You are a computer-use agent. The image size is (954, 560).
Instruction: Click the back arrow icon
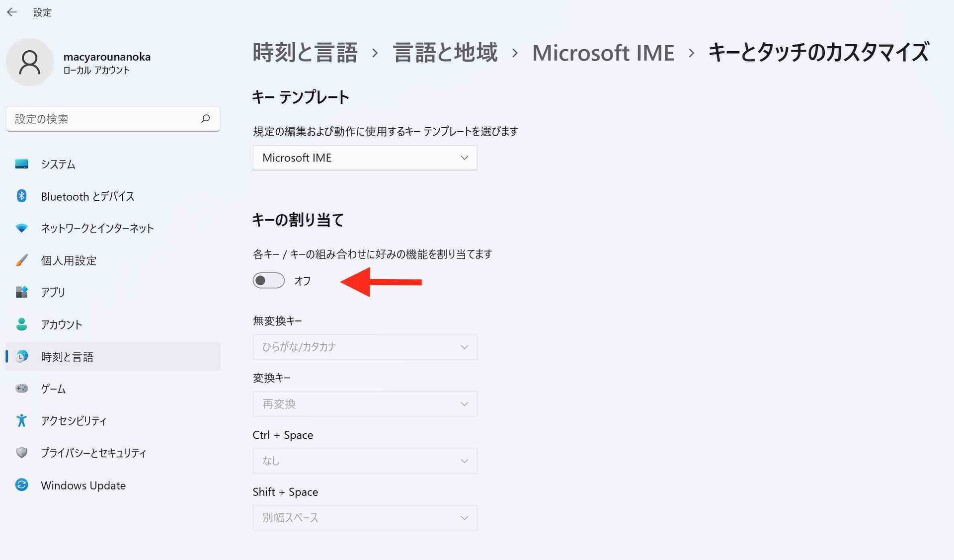[x=12, y=12]
